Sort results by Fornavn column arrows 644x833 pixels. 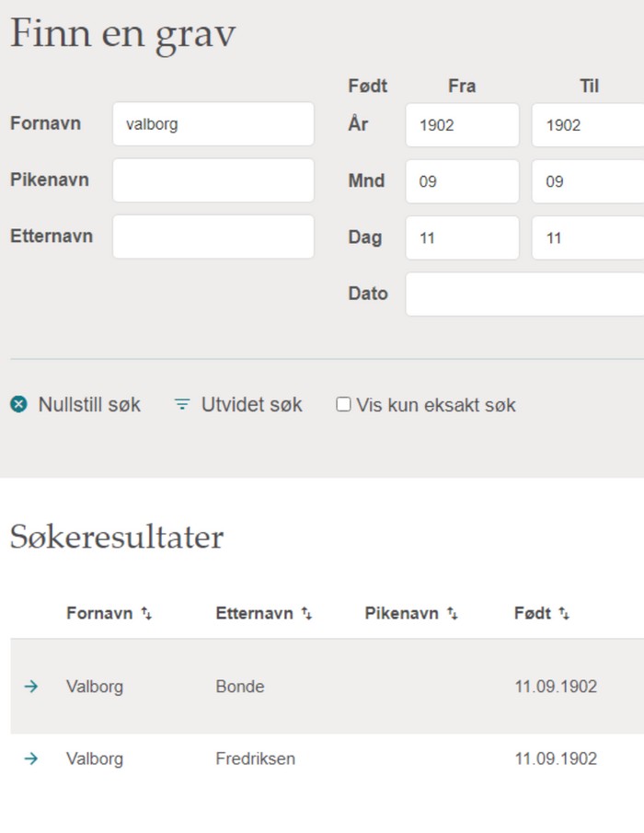pyautogui.click(x=146, y=614)
